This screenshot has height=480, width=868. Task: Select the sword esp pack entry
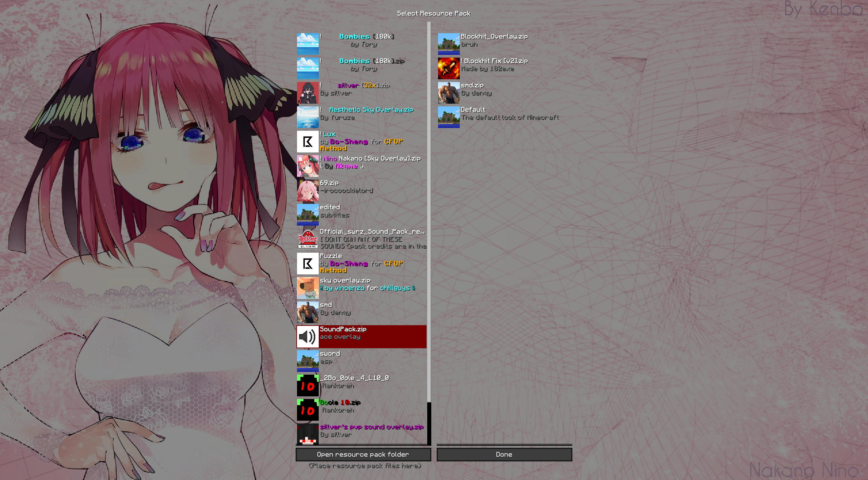(x=361, y=361)
